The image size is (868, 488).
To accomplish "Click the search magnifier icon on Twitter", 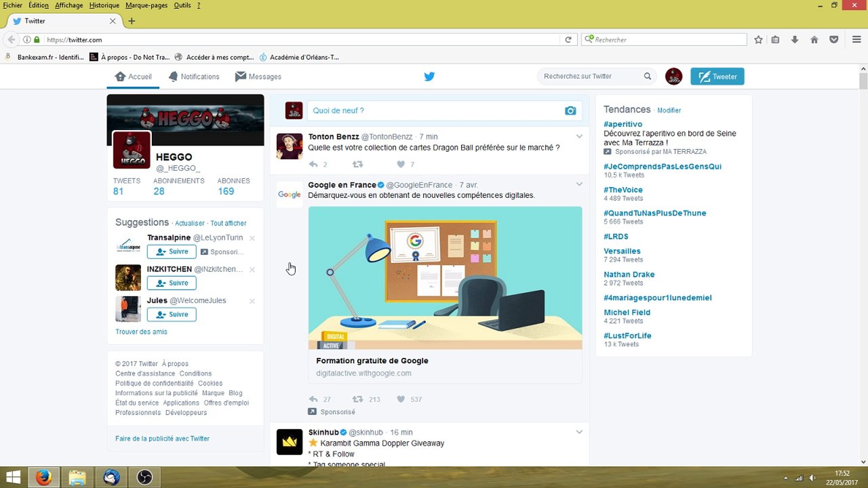I will click(648, 77).
